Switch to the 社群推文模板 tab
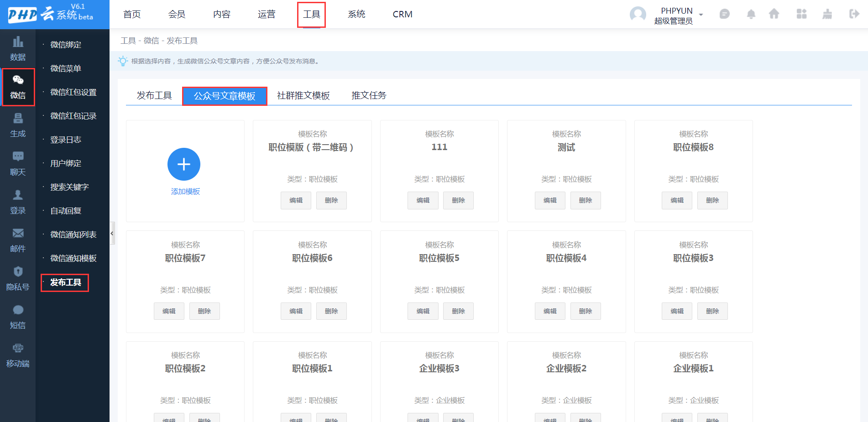The image size is (868, 422). (303, 96)
